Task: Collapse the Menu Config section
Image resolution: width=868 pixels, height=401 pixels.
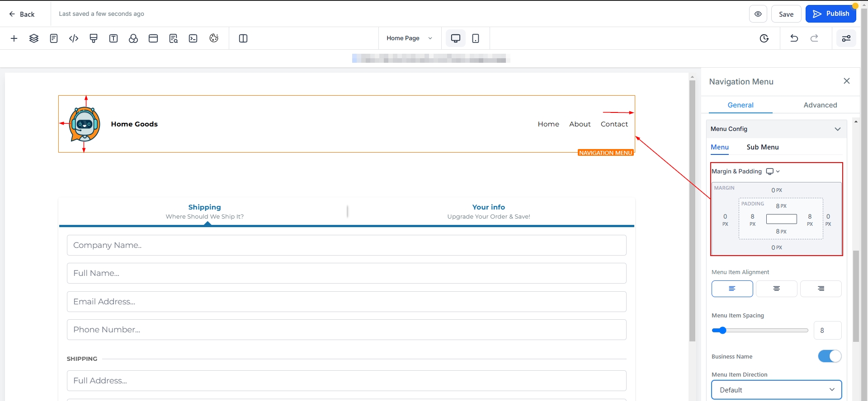Action: 837,129
